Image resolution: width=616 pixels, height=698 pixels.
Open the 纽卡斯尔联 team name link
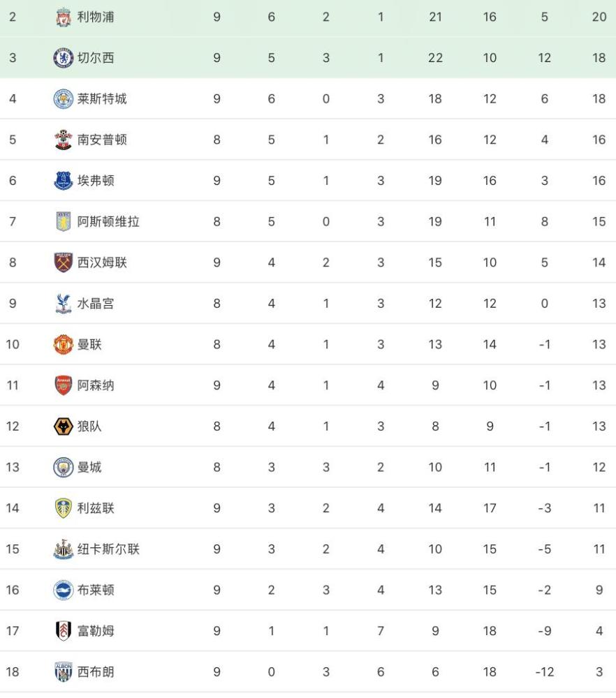(x=108, y=549)
